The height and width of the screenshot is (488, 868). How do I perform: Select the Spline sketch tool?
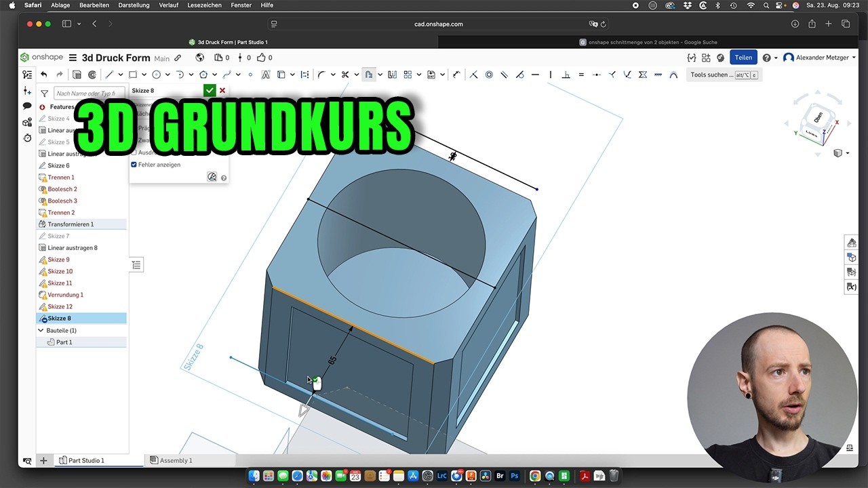[227, 75]
